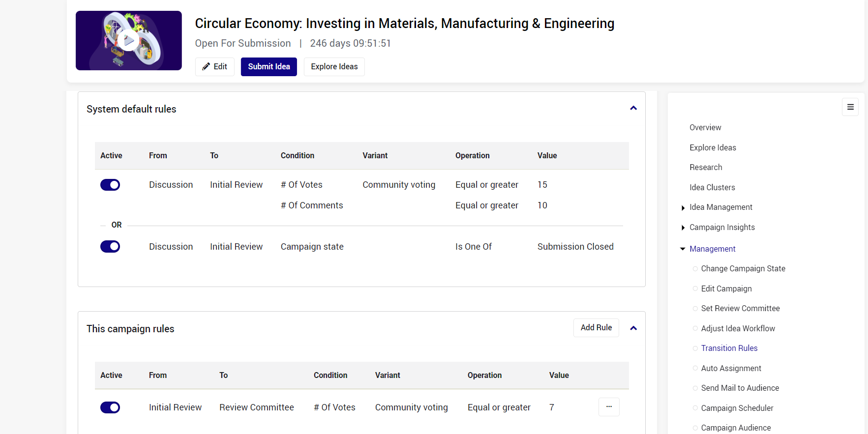Play the campaign video thumbnail
This screenshot has height=434, width=868.
pos(129,41)
